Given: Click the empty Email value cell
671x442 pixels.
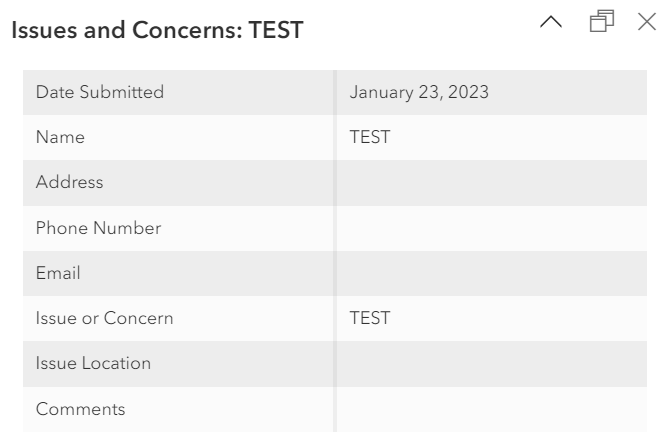Looking at the screenshot, I should [x=491, y=273].
